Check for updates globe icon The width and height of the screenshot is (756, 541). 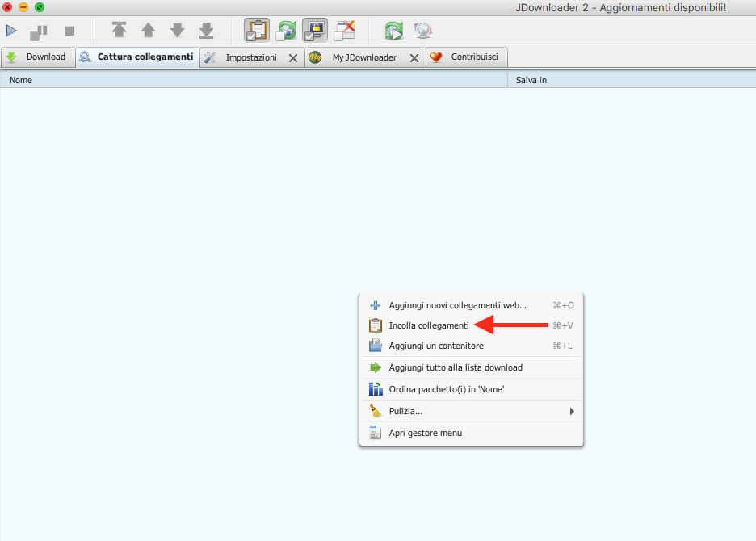pos(423,31)
